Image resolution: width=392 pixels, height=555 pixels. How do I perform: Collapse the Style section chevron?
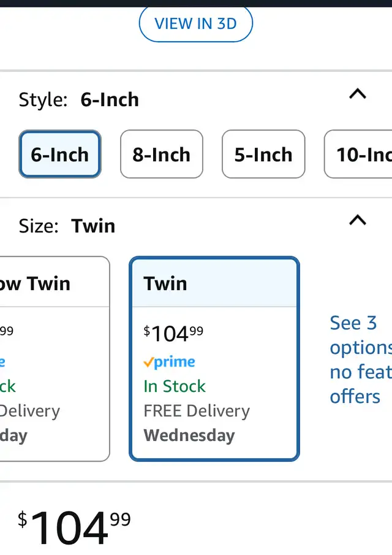[357, 94]
